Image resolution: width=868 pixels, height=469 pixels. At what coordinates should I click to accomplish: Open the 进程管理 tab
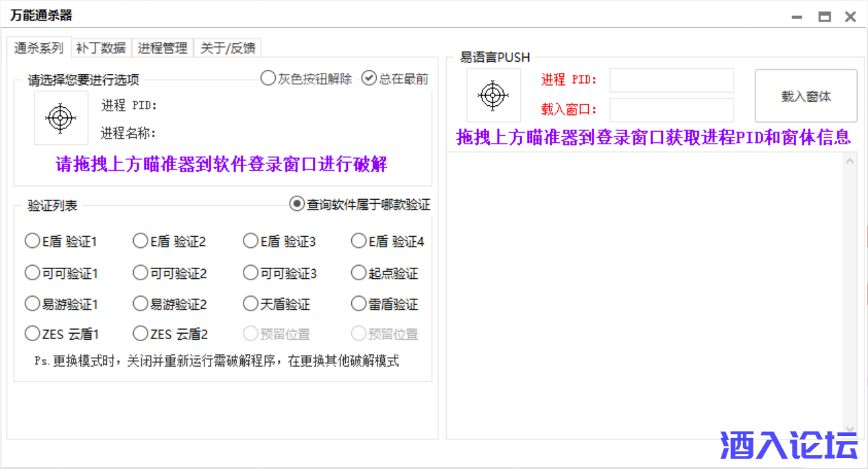tap(163, 48)
